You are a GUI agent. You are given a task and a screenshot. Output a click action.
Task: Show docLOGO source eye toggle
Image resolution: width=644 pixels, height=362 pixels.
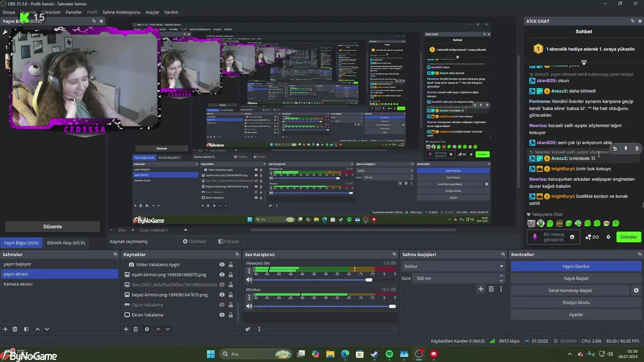pyautogui.click(x=222, y=285)
